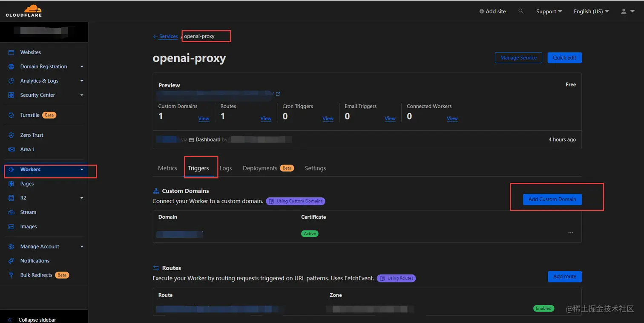The height and width of the screenshot is (323, 644).
Task: Click the Add site plus icon
Action: coord(482,12)
